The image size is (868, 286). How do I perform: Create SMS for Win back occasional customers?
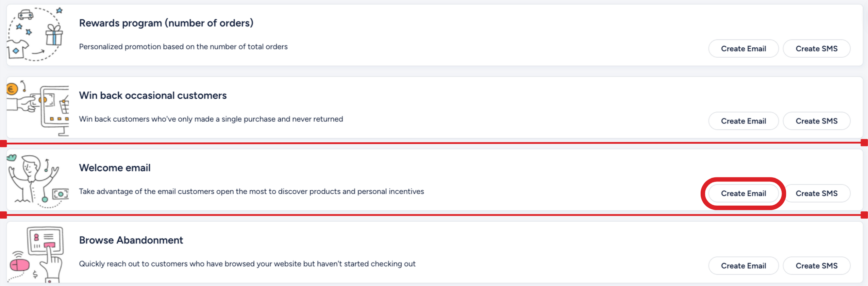(x=816, y=121)
